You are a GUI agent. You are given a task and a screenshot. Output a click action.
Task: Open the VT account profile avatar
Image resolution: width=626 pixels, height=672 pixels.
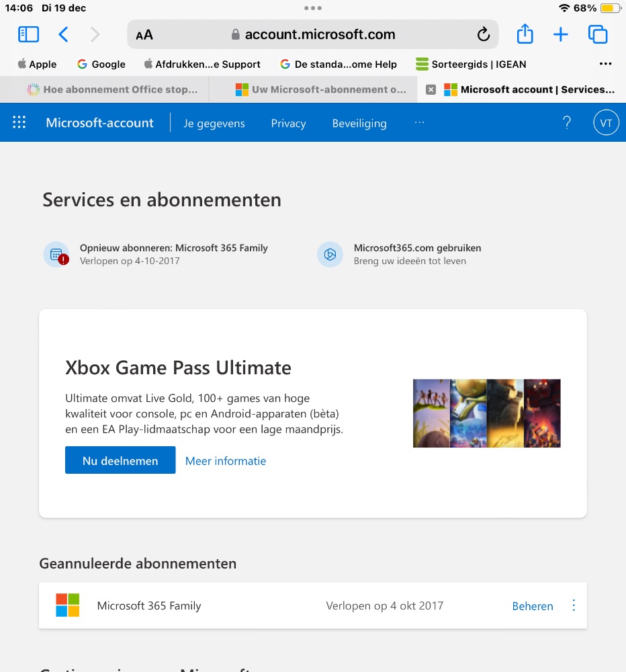(606, 123)
